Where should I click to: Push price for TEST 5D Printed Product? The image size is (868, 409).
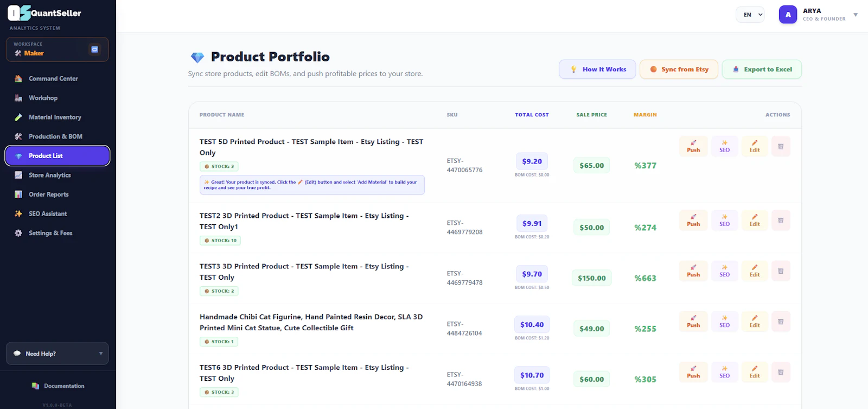(x=693, y=146)
